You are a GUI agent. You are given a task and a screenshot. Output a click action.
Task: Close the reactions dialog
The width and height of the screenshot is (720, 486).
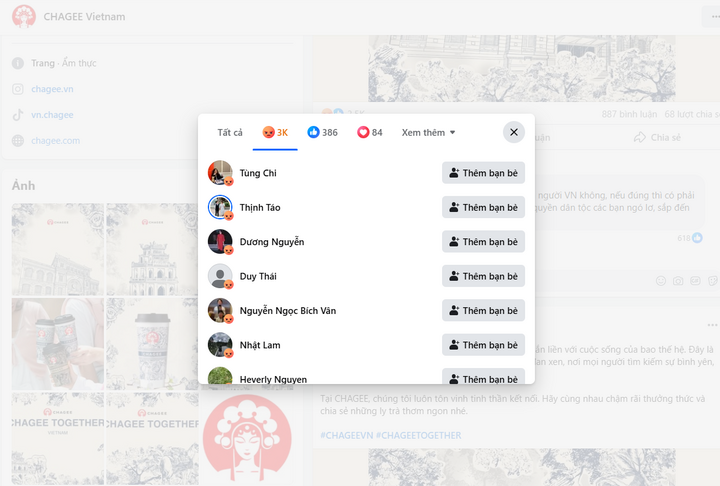514,132
